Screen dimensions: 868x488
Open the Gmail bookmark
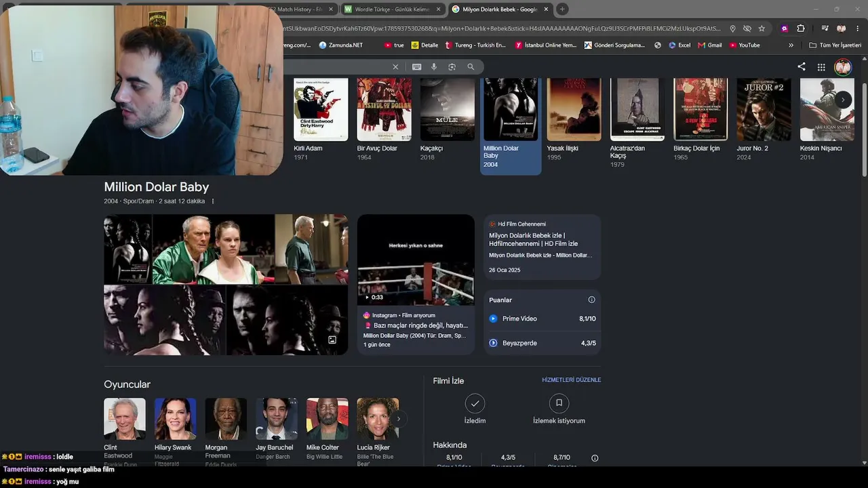coord(710,45)
